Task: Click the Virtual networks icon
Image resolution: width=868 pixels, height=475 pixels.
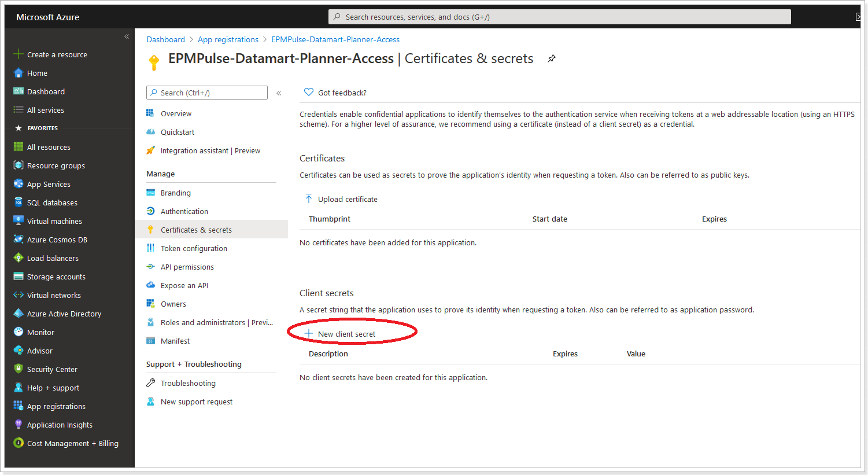Action: click(x=18, y=295)
